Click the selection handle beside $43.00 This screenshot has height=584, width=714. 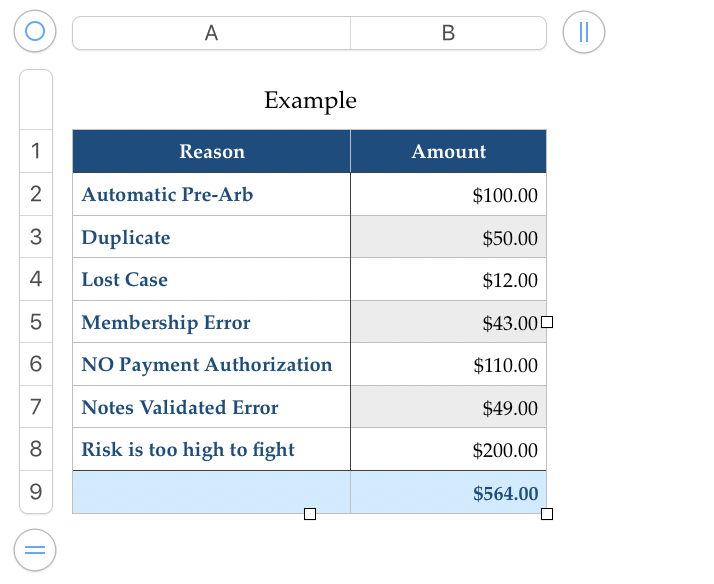[x=546, y=322]
